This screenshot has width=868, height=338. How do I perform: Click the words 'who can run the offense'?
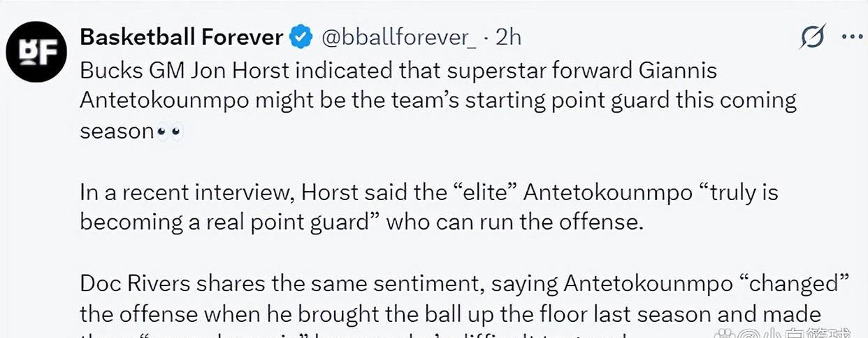[x=511, y=221]
